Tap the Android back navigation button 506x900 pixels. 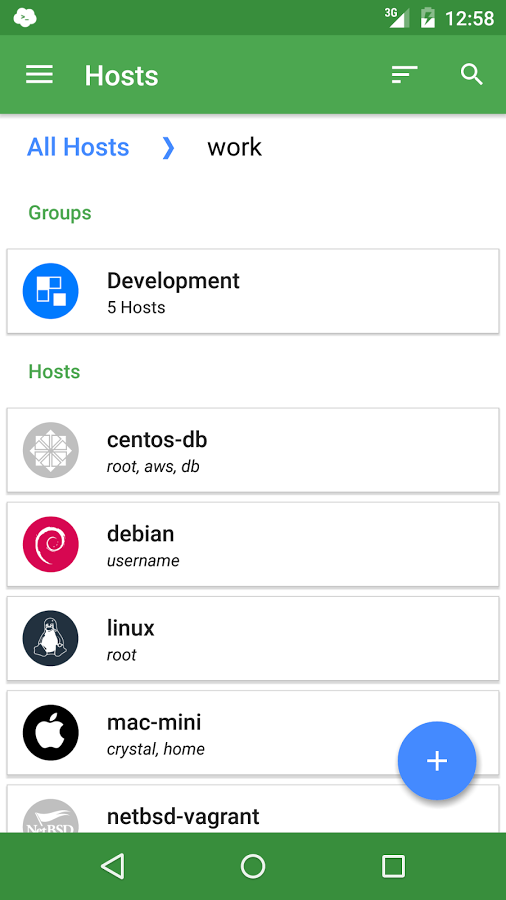pyautogui.click(x=112, y=866)
